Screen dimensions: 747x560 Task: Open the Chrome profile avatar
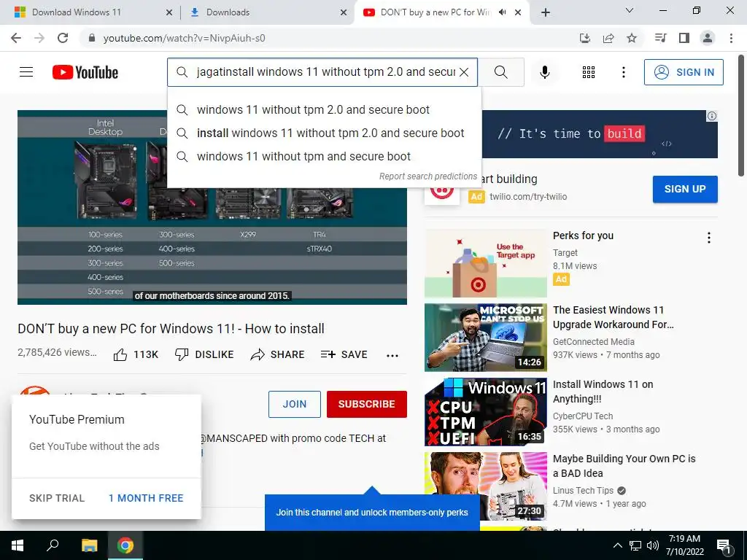click(x=708, y=38)
